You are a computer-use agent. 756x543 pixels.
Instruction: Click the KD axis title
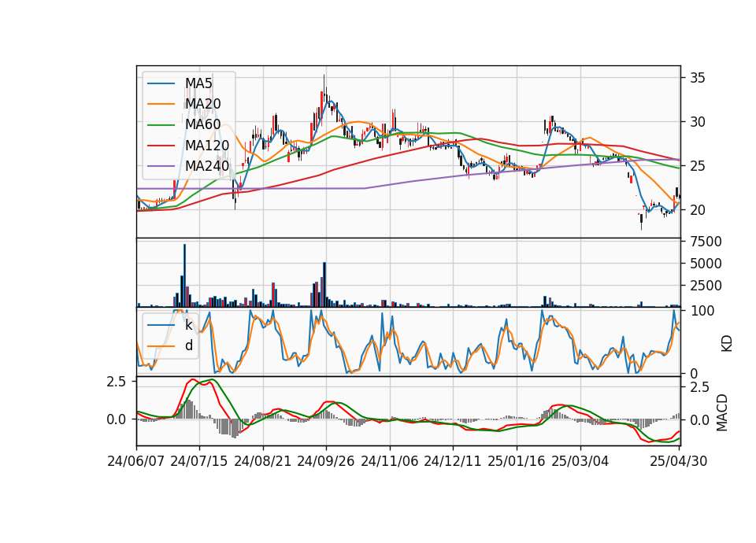727,343
